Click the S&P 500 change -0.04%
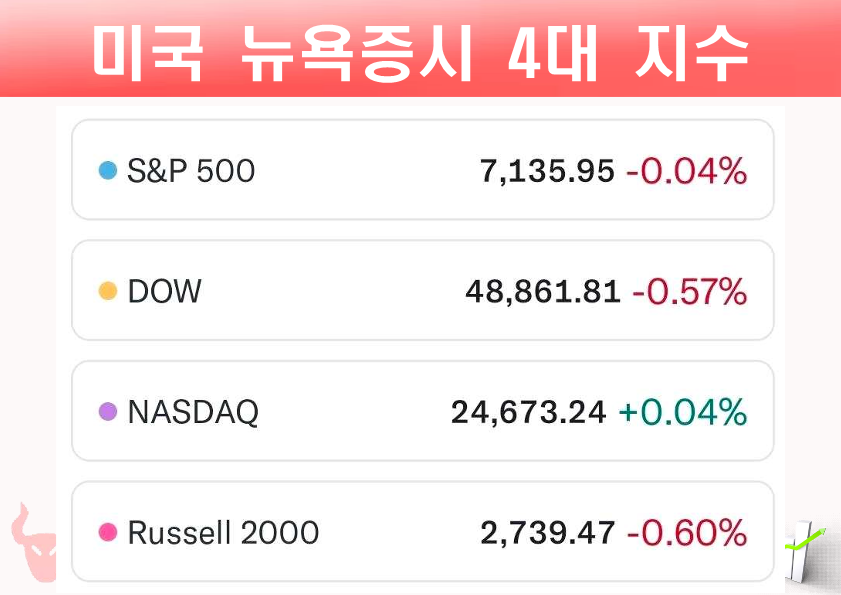The image size is (841, 595). pyautogui.click(x=686, y=172)
